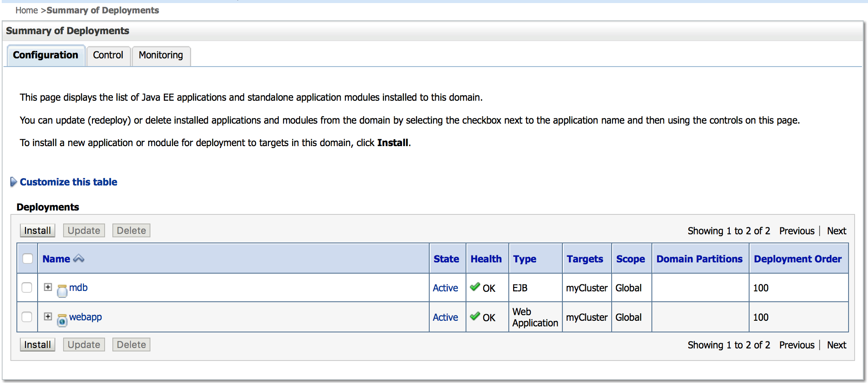Open the Monitoring tab

[x=161, y=55]
